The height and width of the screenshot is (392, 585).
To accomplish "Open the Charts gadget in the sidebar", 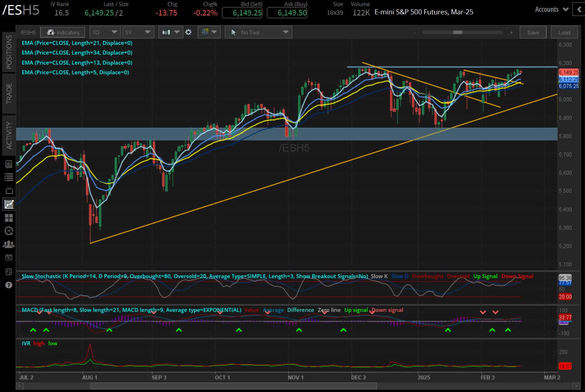I will point(9,204).
